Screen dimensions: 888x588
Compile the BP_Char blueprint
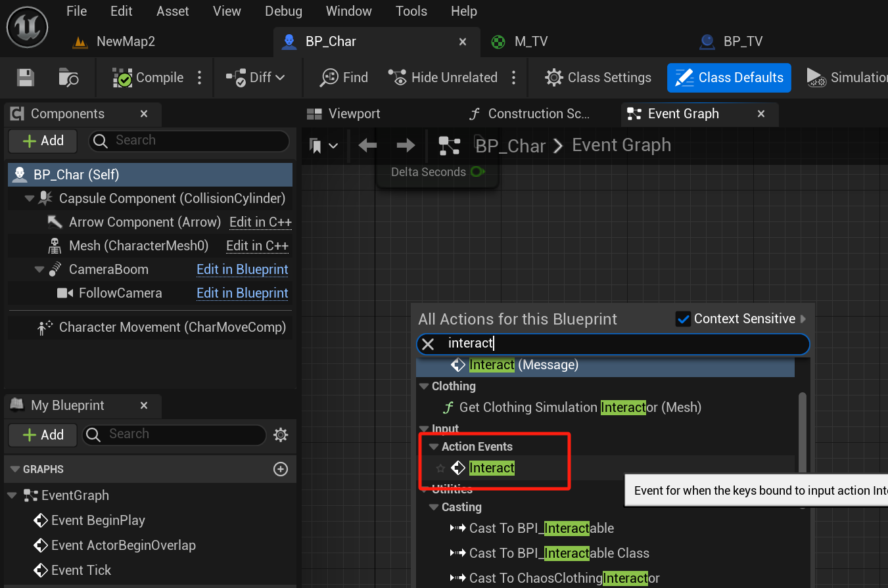coord(148,78)
